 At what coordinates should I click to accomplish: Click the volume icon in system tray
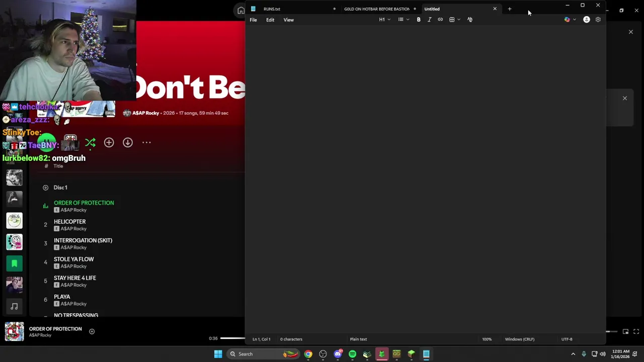pyautogui.click(x=603, y=354)
